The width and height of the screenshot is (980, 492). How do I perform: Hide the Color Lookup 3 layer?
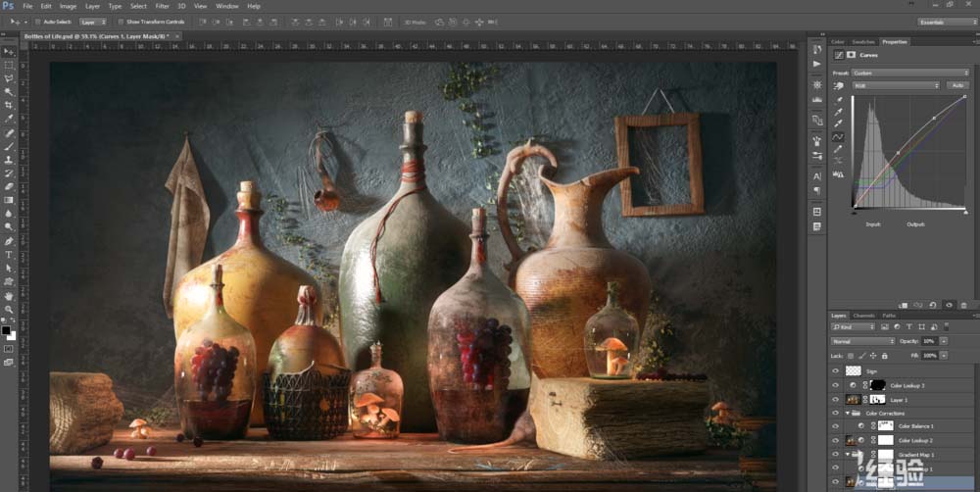coord(835,385)
